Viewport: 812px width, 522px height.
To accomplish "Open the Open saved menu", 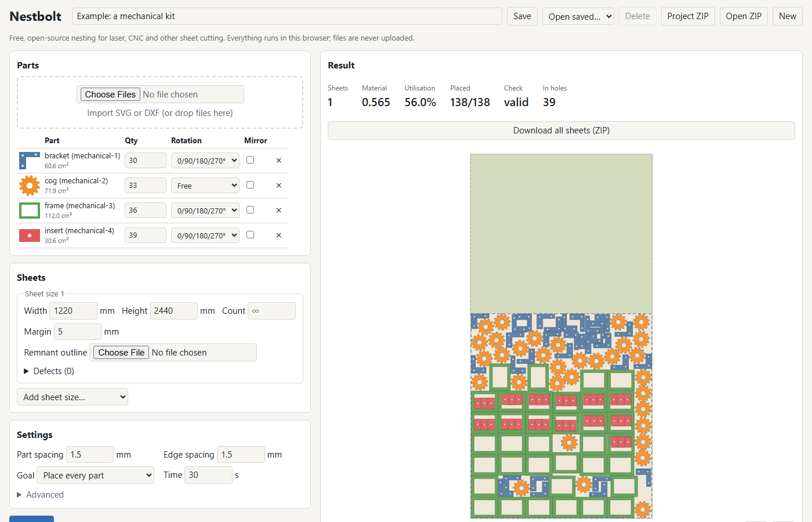I will coord(578,16).
